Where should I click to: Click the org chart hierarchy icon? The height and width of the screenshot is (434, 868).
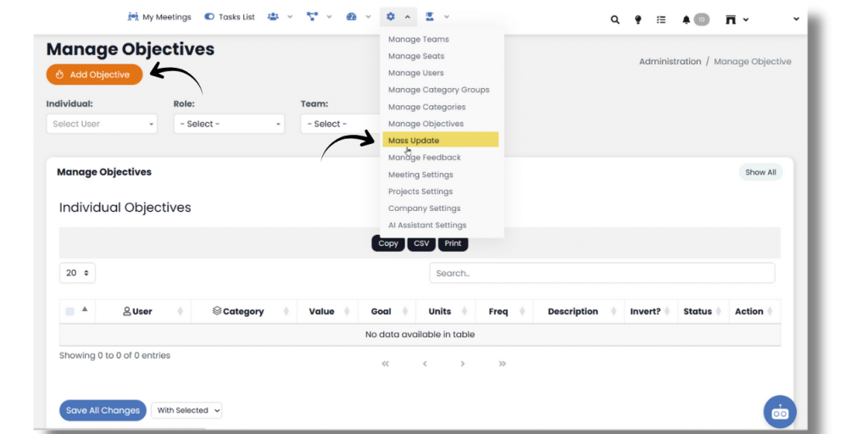tap(313, 17)
